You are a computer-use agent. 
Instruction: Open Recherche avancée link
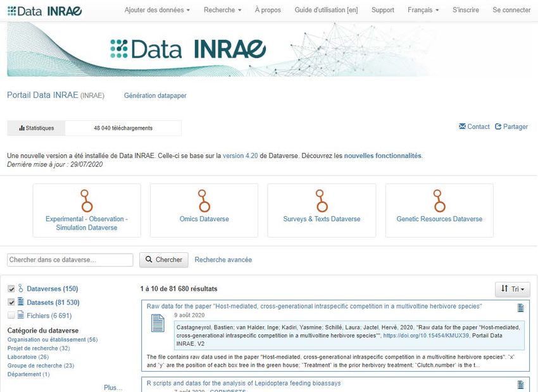tap(223, 260)
